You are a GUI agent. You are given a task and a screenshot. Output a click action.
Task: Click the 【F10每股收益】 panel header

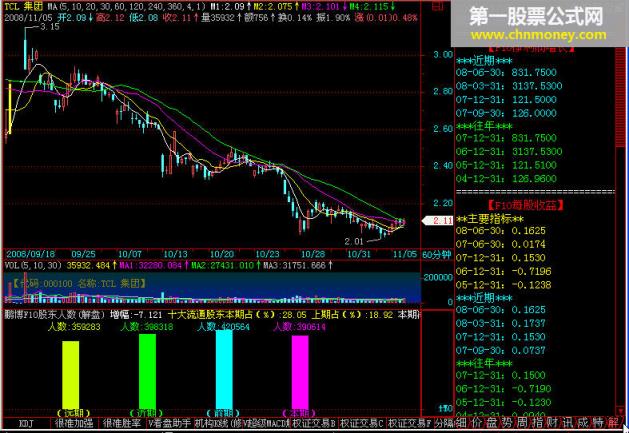click(526, 205)
